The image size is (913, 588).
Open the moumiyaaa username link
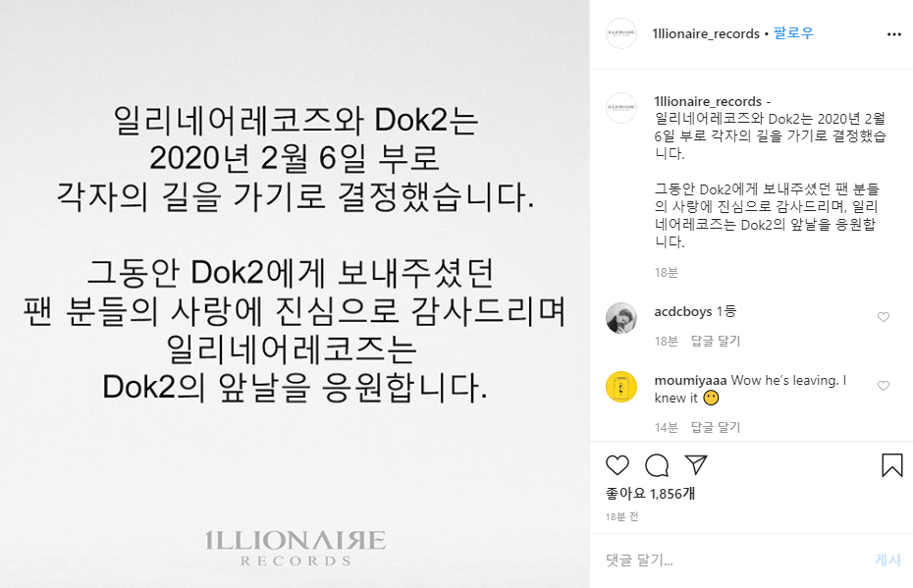click(690, 380)
